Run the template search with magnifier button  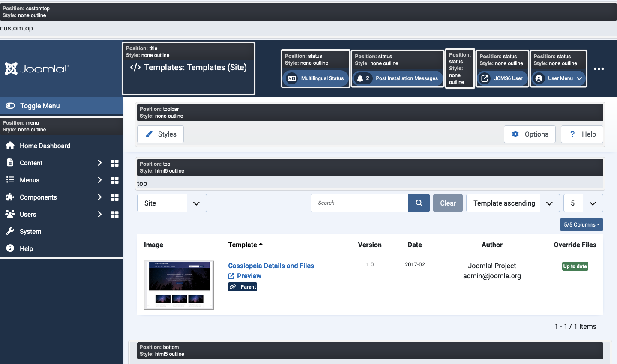click(419, 203)
